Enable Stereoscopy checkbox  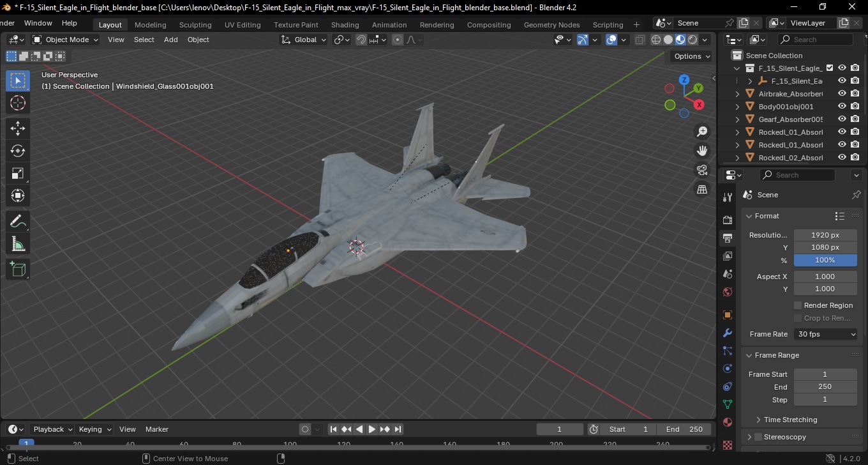[x=758, y=437]
